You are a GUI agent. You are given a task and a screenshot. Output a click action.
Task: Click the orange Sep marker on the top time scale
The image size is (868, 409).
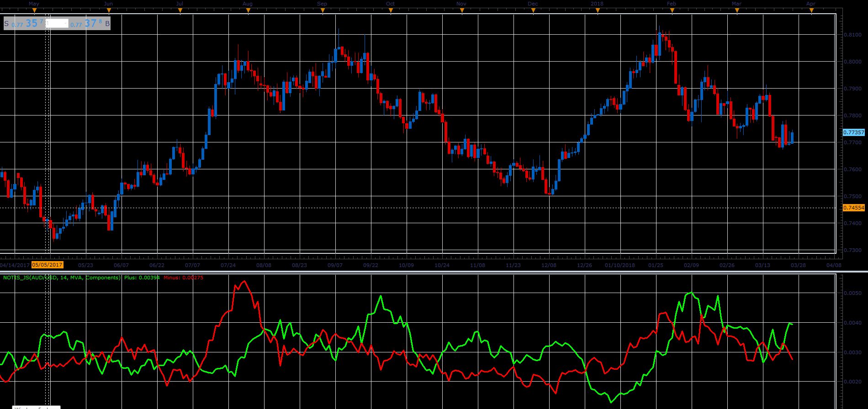click(323, 10)
